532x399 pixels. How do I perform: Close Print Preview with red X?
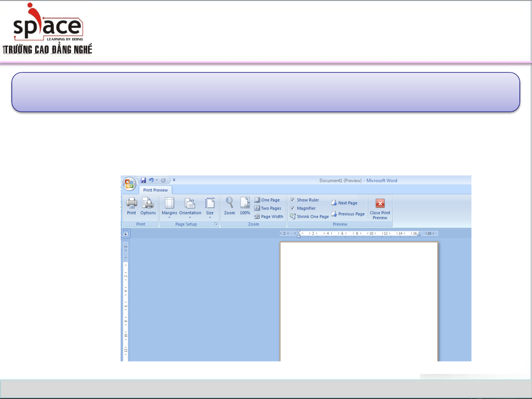pos(380,204)
